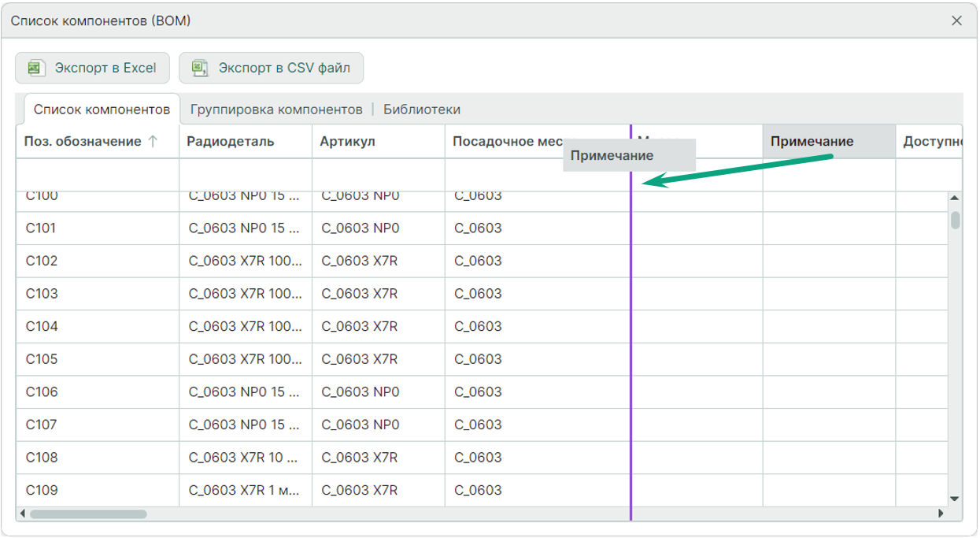Click the sort arrow in Поз. обозначение header

click(153, 142)
